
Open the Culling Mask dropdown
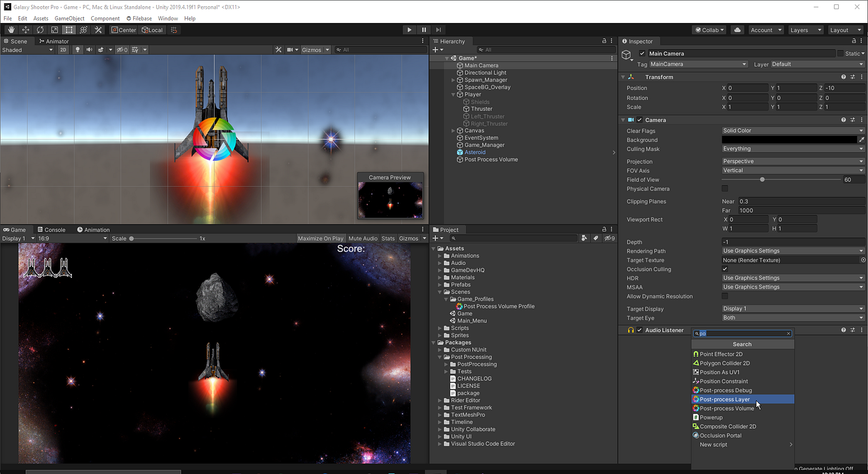pos(793,149)
